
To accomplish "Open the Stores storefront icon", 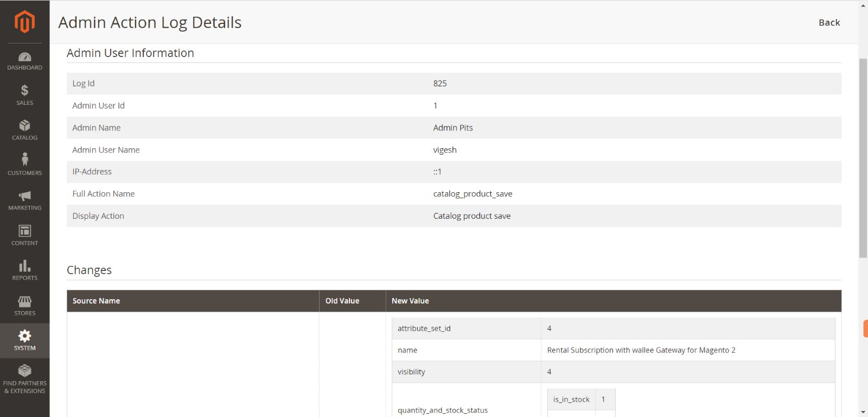I will (24, 301).
